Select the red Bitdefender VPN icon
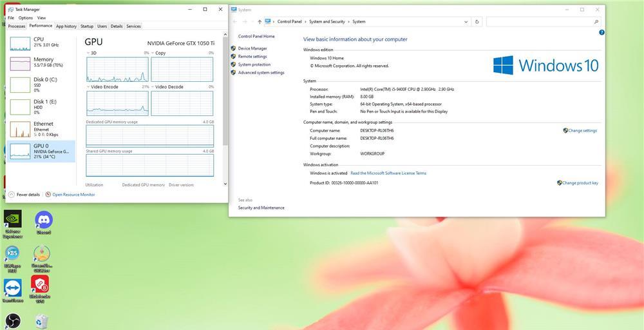Screen dimensions: 644x330 pyautogui.click(x=40, y=284)
